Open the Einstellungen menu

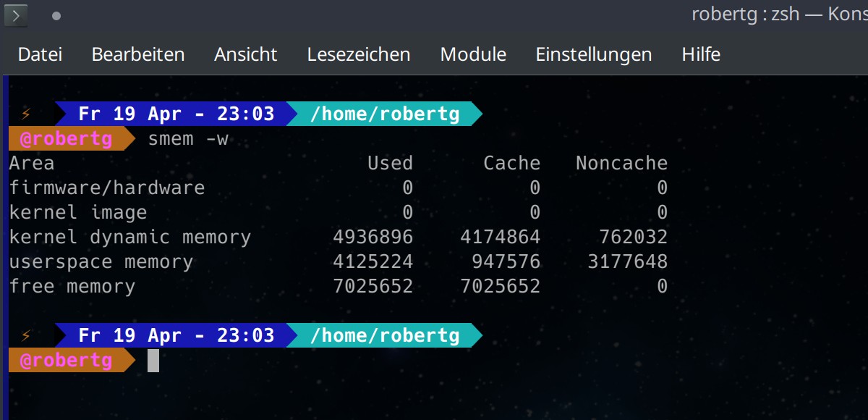(x=594, y=54)
